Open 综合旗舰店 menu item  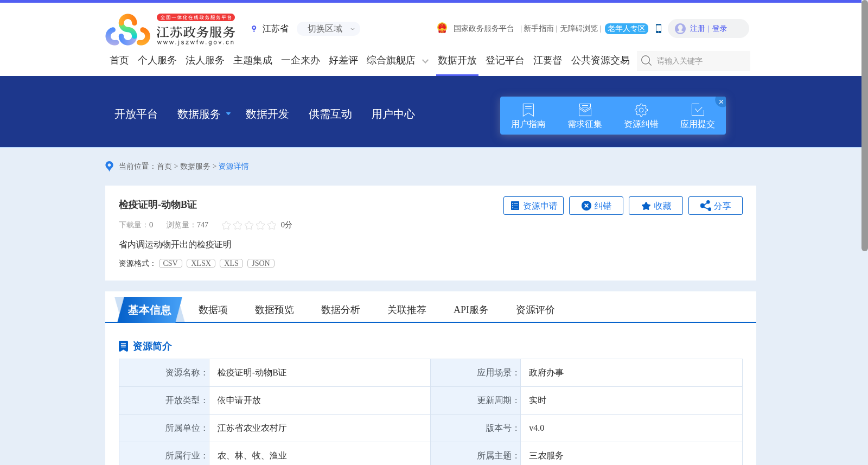[391, 60]
